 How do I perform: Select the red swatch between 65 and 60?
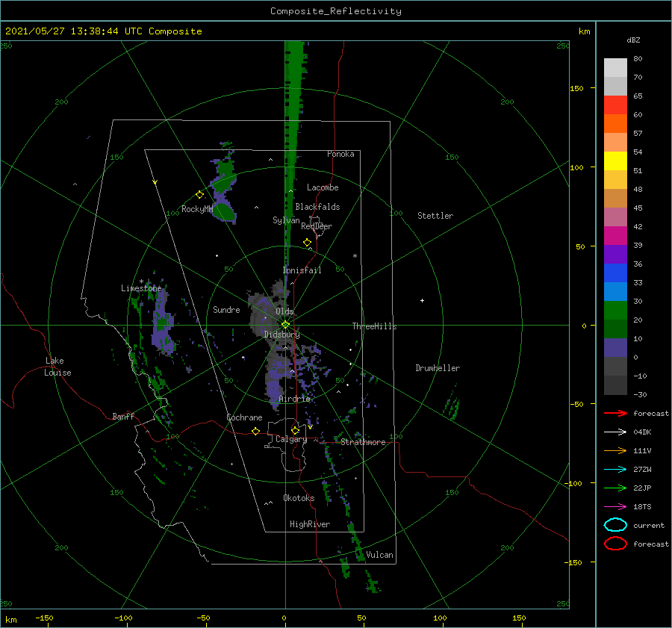pos(615,105)
